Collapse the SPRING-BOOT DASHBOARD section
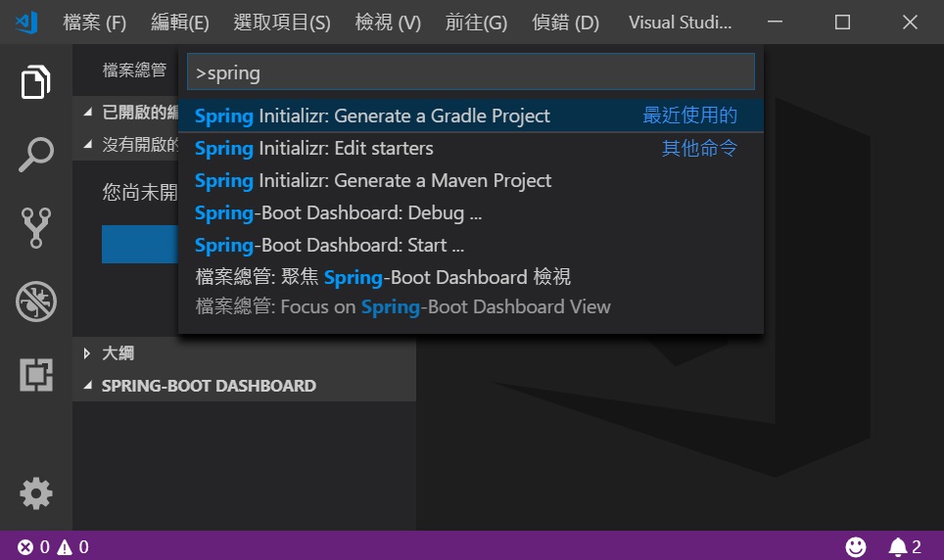Image resolution: width=944 pixels, height=560 pixels. [244, 386]
